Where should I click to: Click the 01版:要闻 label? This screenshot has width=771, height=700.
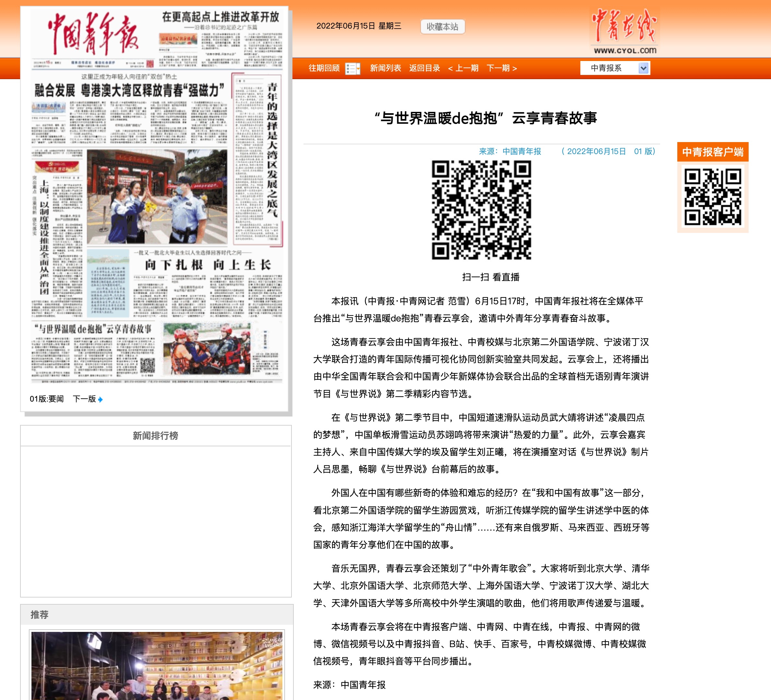click(x=47, y=399)
